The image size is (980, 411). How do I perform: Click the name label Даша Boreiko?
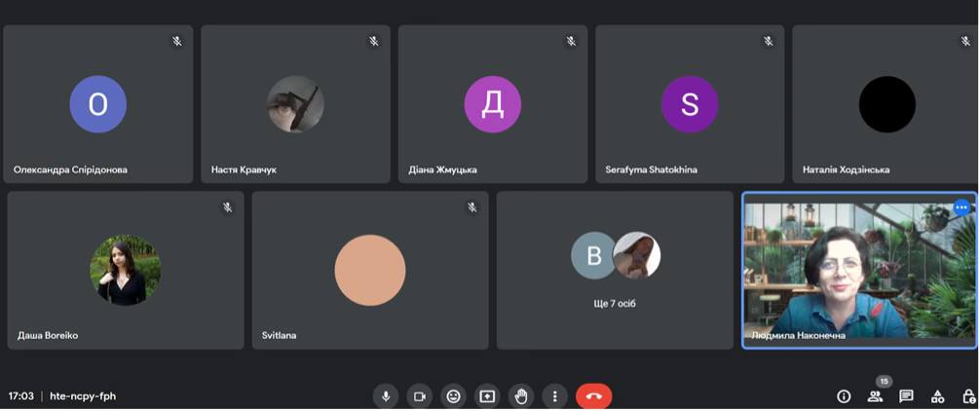pyautogui.click(x=48, y=335)
